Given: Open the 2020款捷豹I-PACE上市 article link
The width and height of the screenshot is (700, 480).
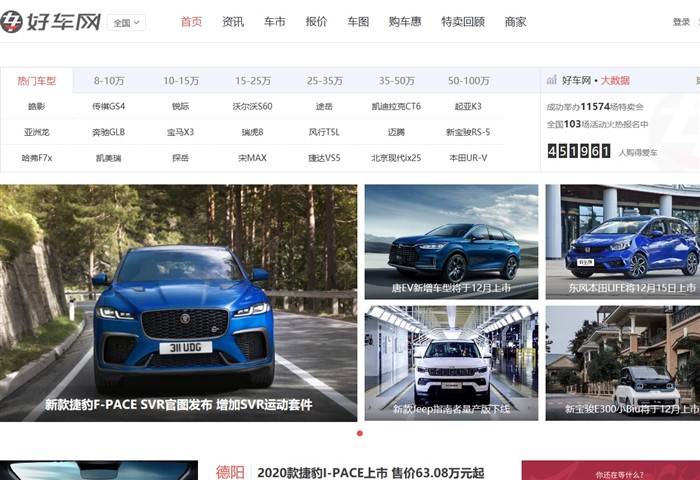Looking at the screenshot, I should pyautogui.click(x=371, y=472).
